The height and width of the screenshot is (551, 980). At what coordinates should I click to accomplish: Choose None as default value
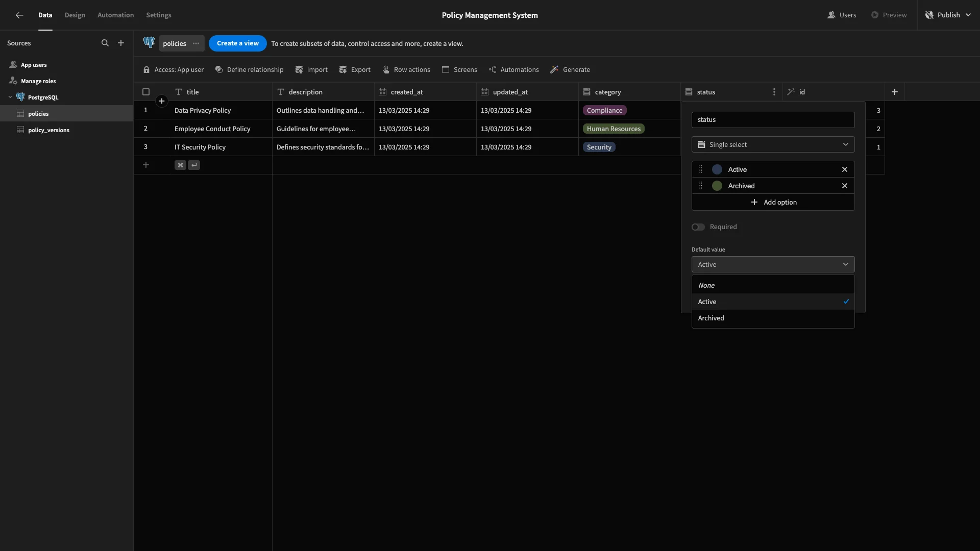pyautogui.click(x=773, y=285)
